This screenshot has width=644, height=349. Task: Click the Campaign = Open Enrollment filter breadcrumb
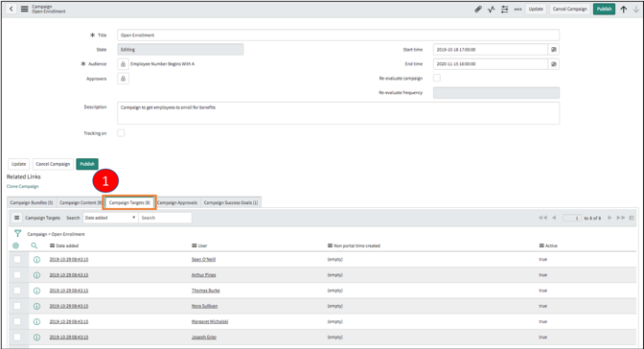56,234
